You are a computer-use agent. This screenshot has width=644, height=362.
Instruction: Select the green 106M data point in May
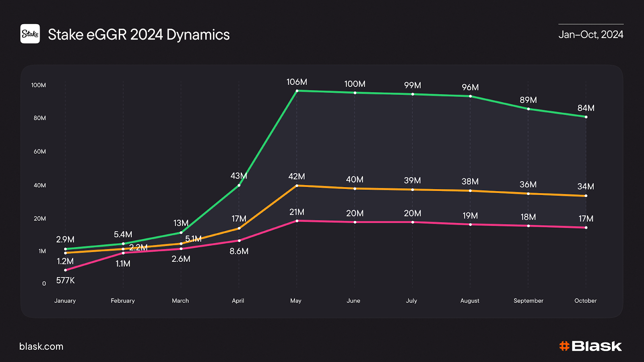coord(297,91)
